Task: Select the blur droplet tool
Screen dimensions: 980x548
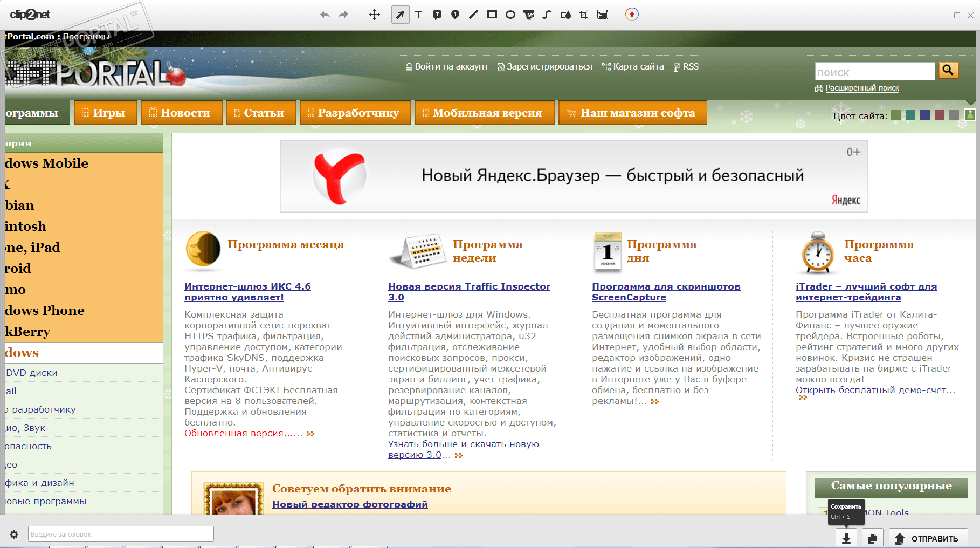Action: coord(565,15)
